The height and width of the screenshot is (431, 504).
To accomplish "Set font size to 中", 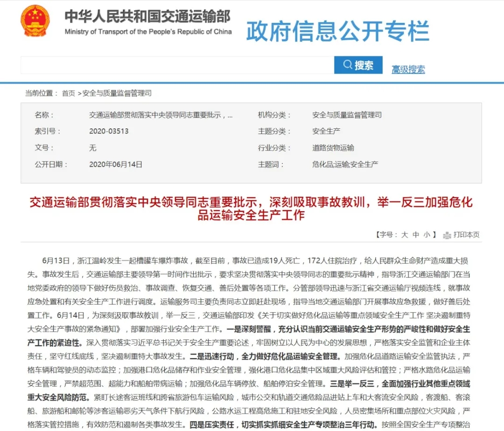I will (x=416, y=235).
